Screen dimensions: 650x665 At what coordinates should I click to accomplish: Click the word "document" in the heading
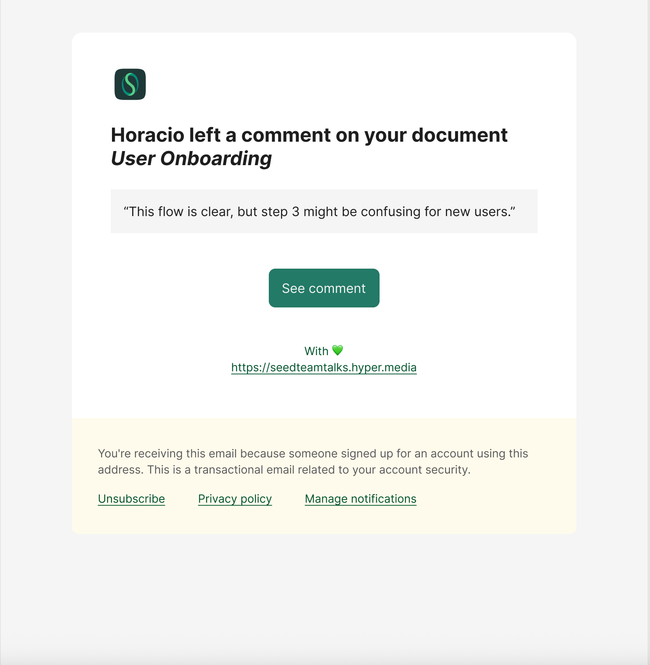point(460,135)
